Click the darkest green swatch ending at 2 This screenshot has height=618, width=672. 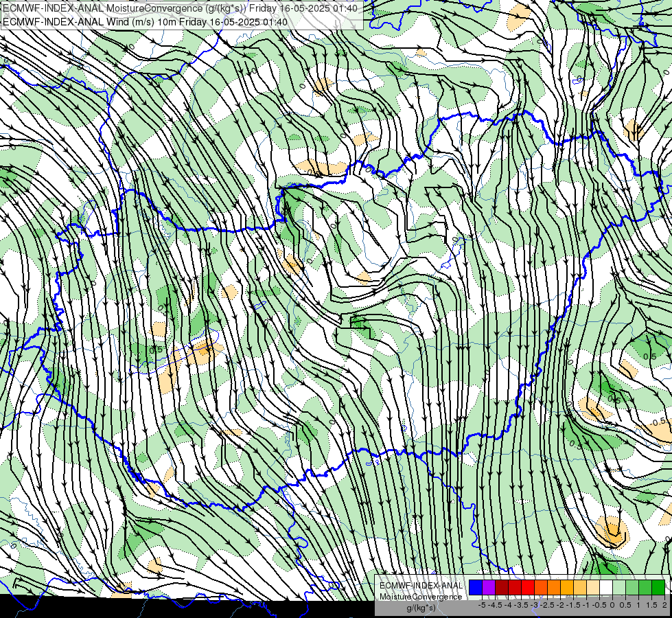click(x=658, y=587)
